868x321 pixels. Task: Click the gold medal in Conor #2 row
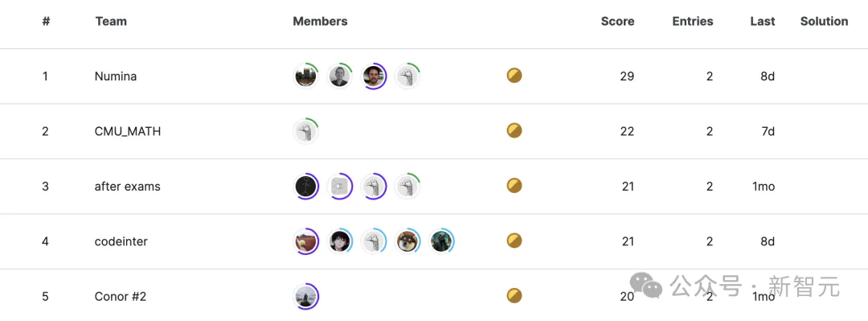tap(514, 295)
